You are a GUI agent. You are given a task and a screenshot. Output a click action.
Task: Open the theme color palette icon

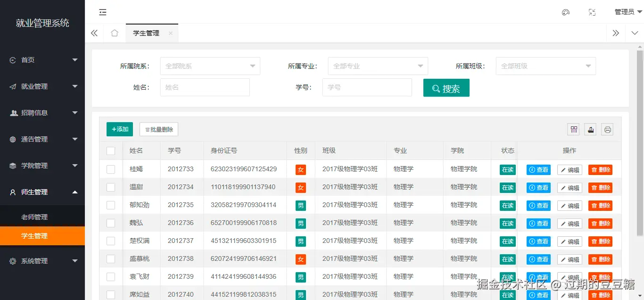point(566,12)
